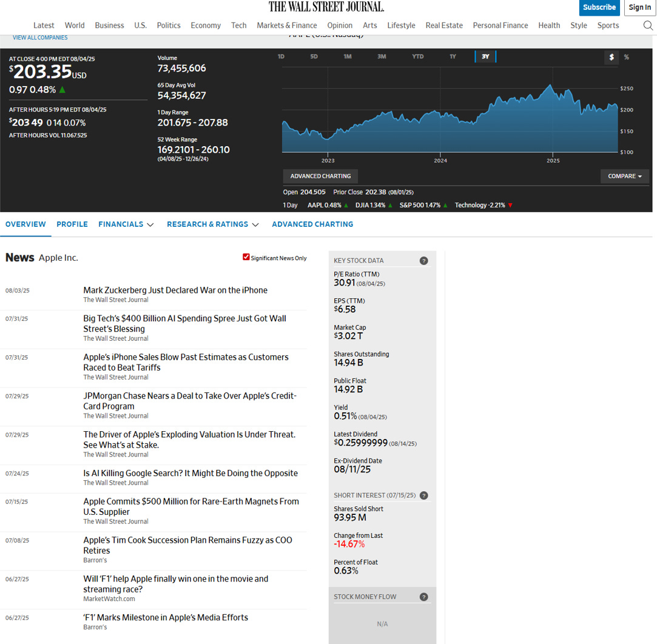Select 5D chart range
The width and height of the screenshot is (657, 644).
point(314,56)
